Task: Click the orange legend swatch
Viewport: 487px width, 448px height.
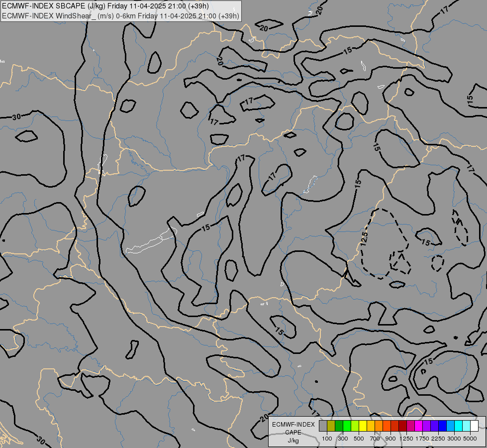Action: (x=379, y=426)
